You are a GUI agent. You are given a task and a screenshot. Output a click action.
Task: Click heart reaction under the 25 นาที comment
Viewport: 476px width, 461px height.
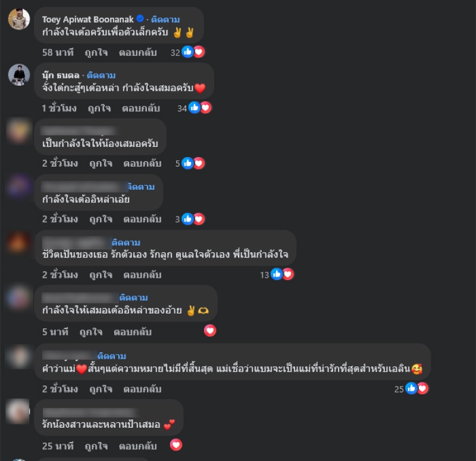(x=176, y=445)
